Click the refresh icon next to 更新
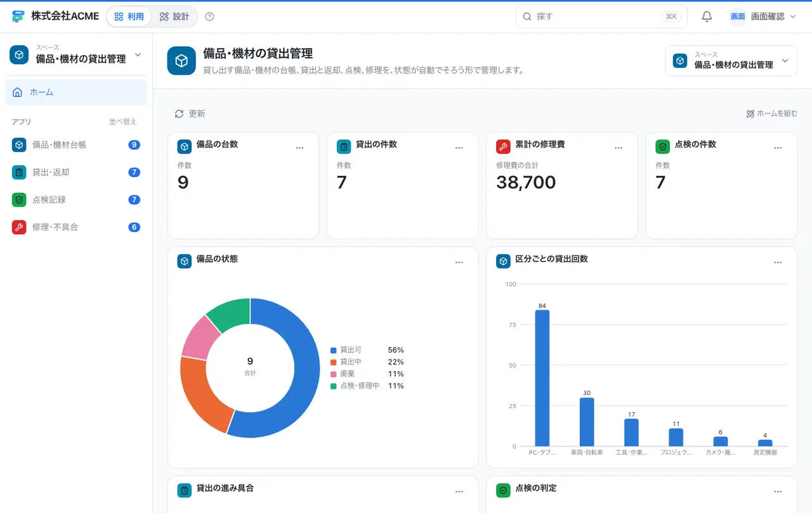 coord(179,114)
